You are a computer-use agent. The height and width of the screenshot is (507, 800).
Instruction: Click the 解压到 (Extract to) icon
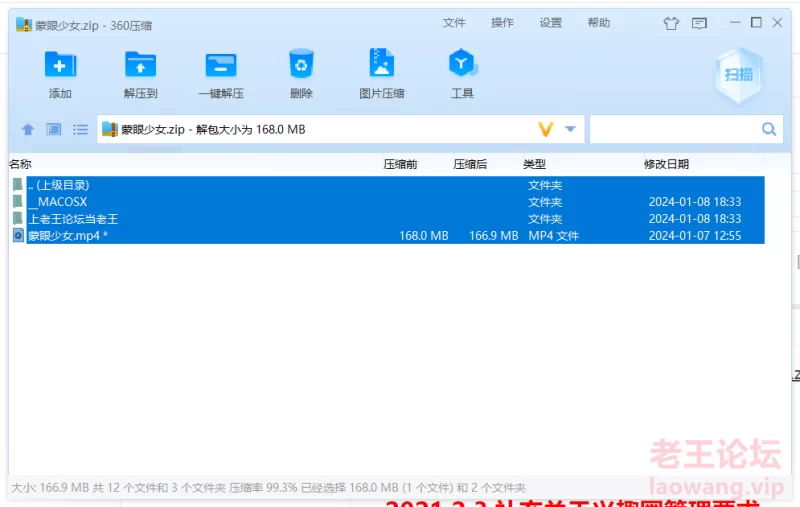coord(140,64)
